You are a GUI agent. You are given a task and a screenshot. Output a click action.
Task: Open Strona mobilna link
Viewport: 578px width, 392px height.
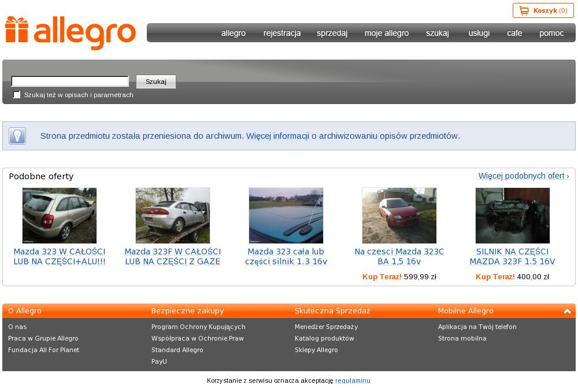(462, 339)
